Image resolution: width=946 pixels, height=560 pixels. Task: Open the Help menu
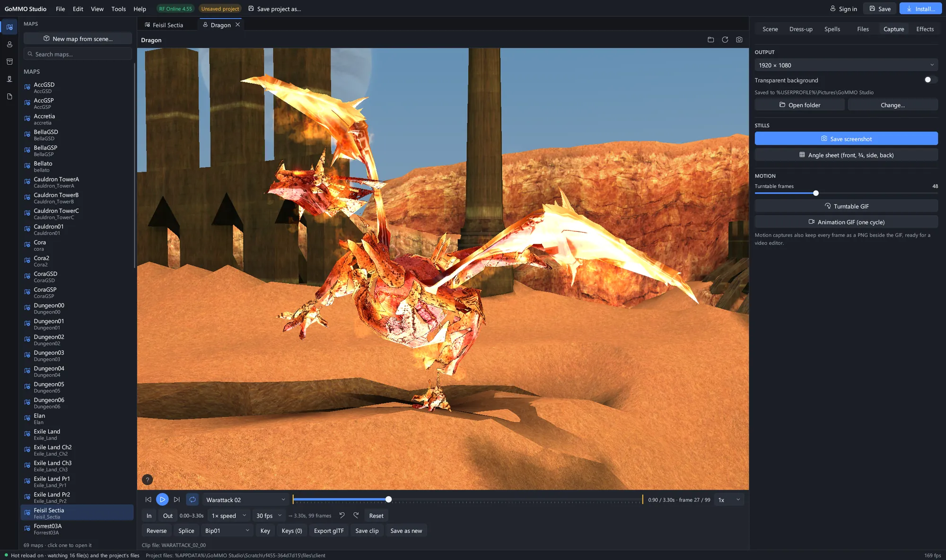tap(140, 9)
